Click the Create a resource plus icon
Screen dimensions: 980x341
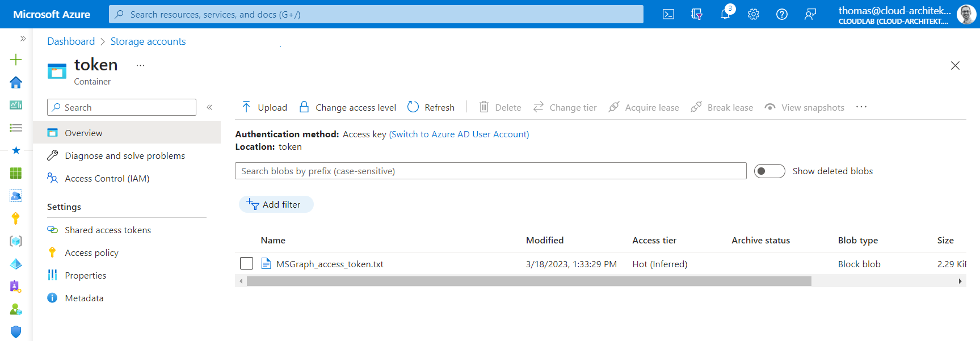pyautogui.click(x=16, y=60)
